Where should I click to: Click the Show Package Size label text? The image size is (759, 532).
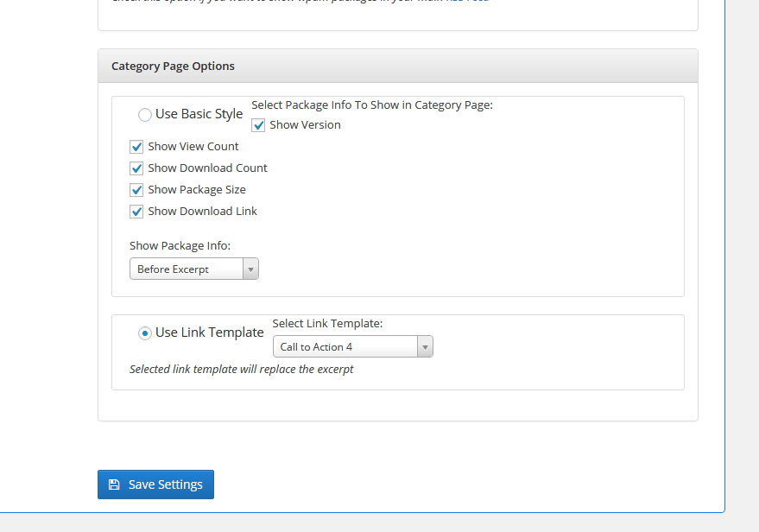[x=197, y=190]
